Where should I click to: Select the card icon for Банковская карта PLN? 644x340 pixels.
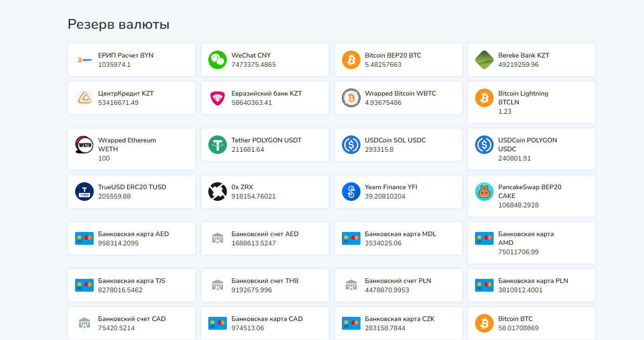[484, 285]
